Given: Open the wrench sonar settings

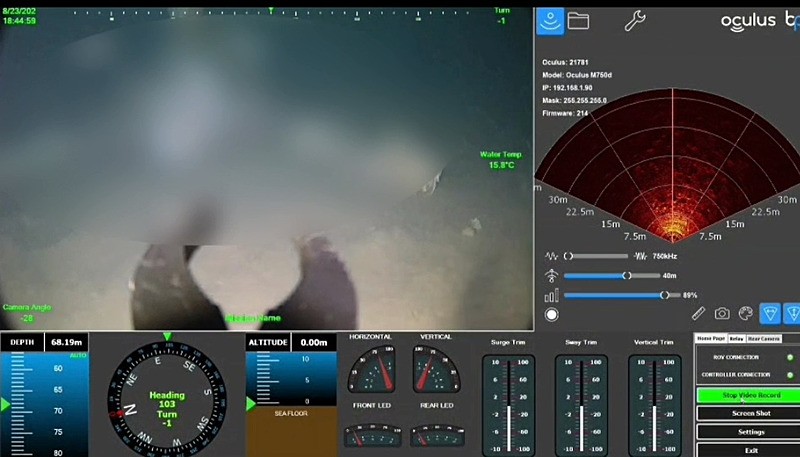Looking at the screenshot, I should point(634,20).
